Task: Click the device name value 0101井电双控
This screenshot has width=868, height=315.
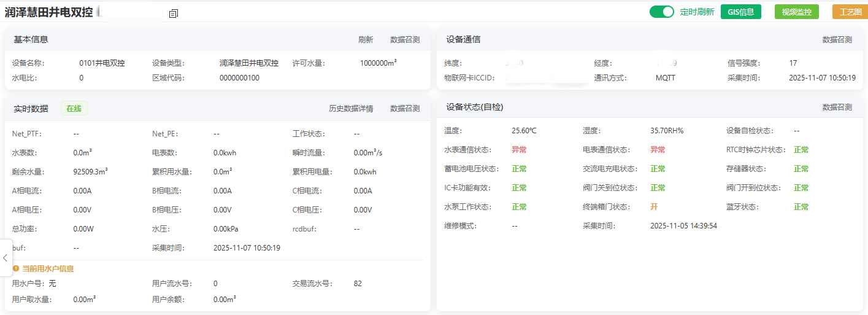Action: click(102, 63)
